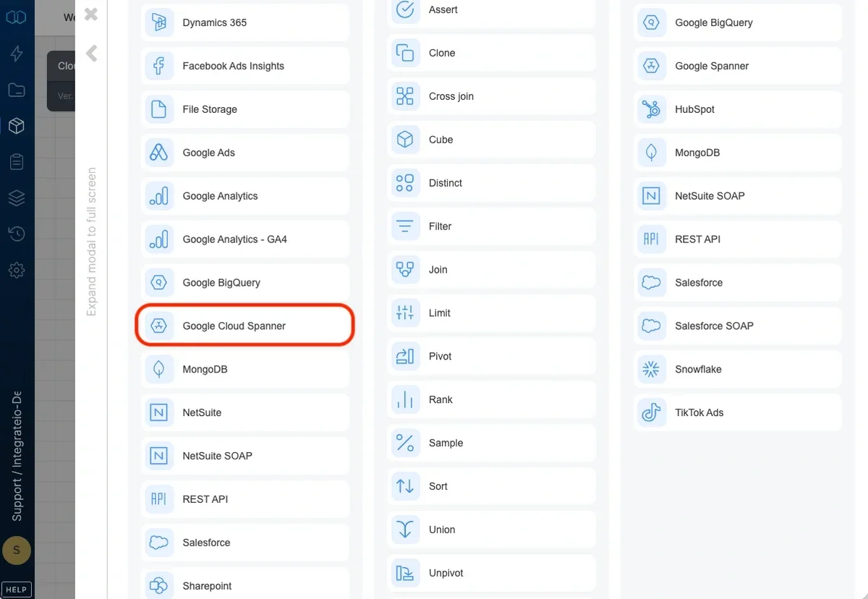The image size is (868, 599).
Task: Select Google Ads in the sources list
Action: coord(245,153)
